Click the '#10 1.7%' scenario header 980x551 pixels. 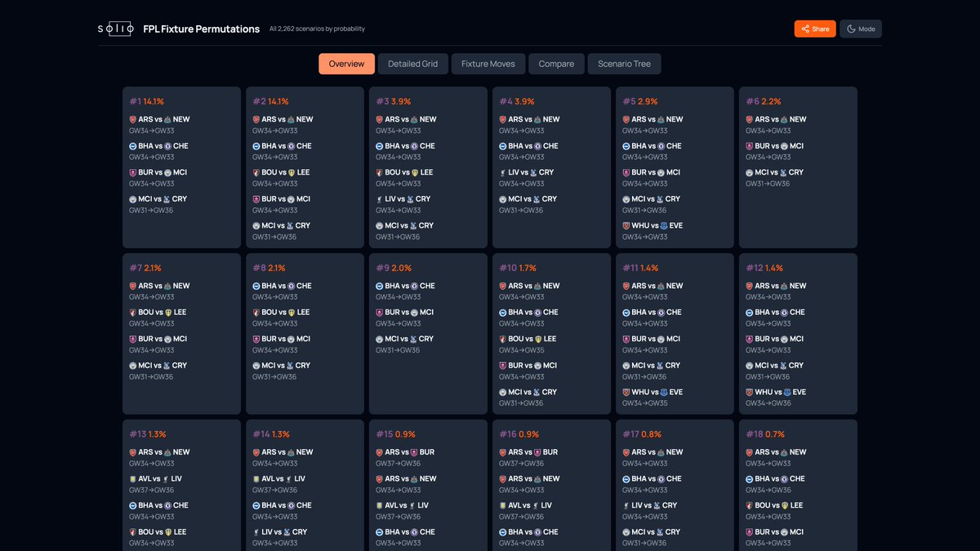click(518, 268)
